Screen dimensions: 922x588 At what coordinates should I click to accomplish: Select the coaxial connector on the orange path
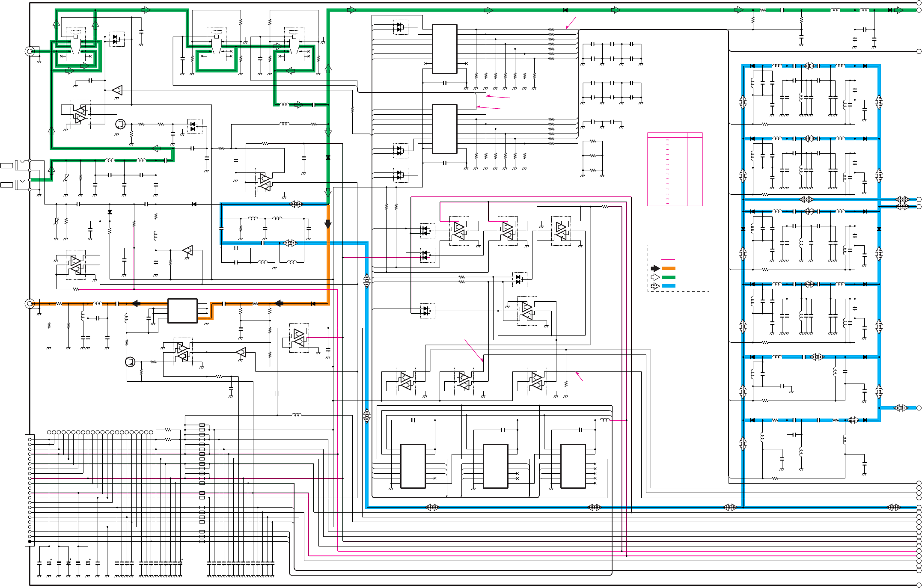(30, 304)
